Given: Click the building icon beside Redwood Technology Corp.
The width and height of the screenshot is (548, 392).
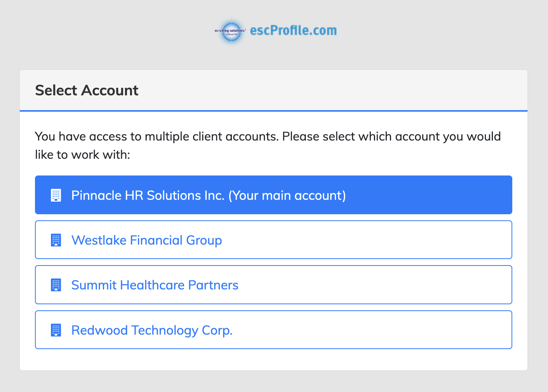Looking at the screenshot, I should tap(56, 330).
